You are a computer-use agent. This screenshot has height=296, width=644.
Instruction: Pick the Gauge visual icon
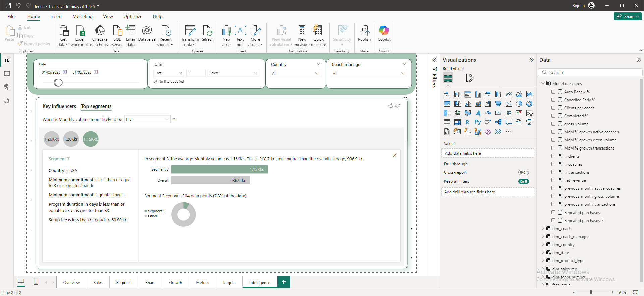488,113
